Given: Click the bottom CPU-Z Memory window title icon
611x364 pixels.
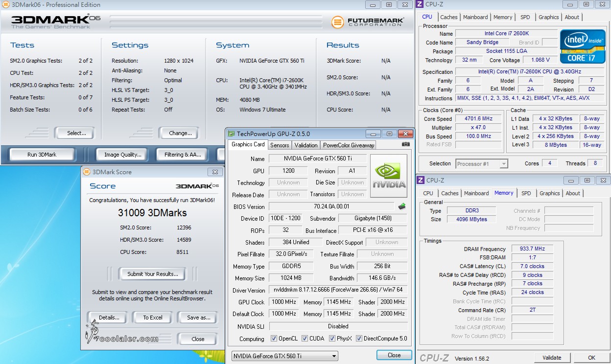Looking at the screenshot, I should coord(421,181).
